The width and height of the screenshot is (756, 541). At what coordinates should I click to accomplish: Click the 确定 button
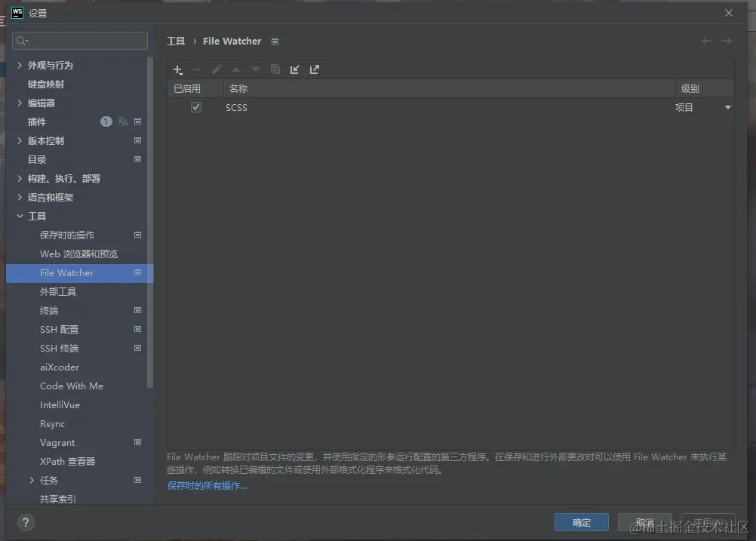pyautogui.click(x=582, y=522)
